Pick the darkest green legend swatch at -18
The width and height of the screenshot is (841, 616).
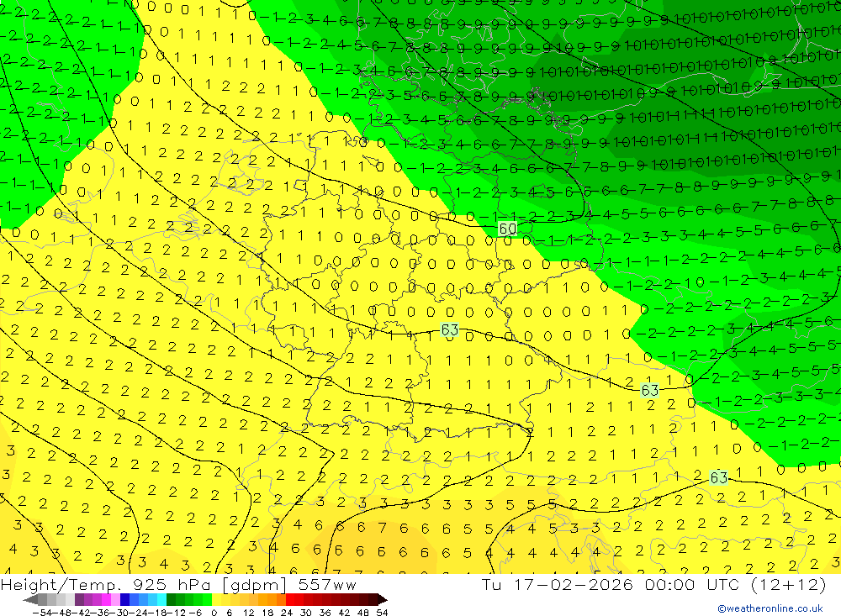(171, 600)
